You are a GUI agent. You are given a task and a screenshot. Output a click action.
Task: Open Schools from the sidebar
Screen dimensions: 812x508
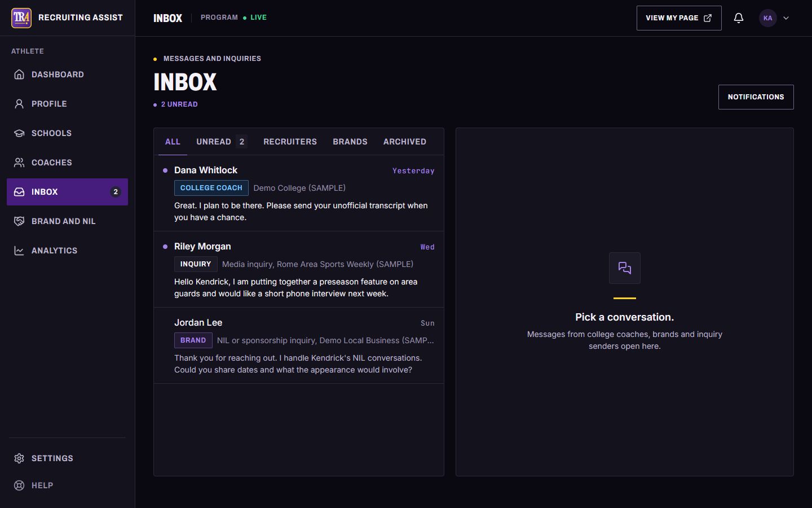click(x=68, y=133)
